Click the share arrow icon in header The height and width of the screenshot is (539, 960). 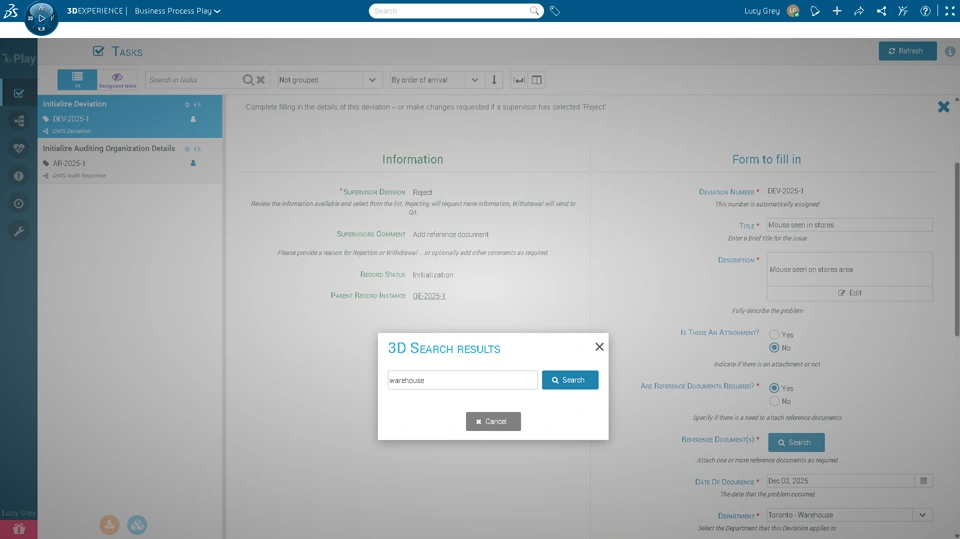coord(859,11)
